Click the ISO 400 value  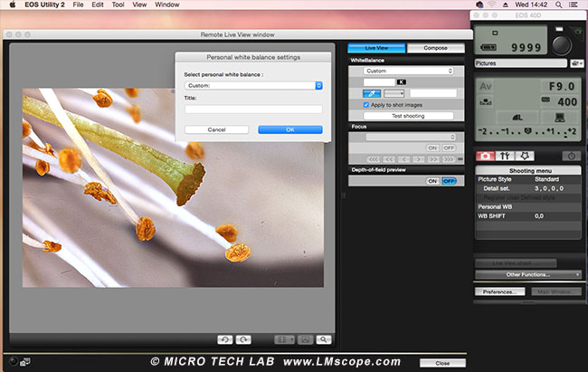567,101
